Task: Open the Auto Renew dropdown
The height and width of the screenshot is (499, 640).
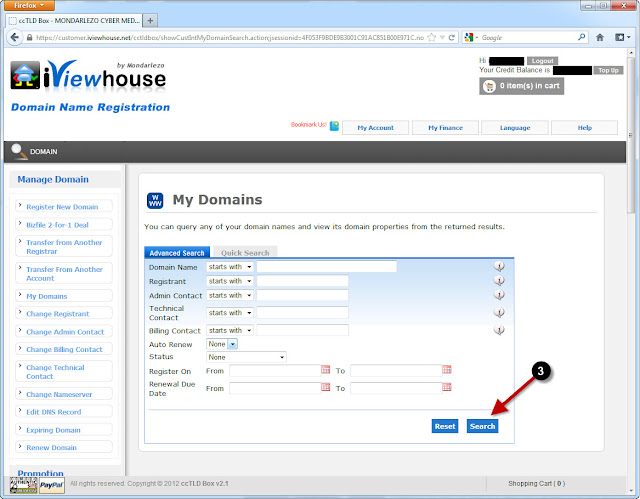Action: (x=222, y=344)
